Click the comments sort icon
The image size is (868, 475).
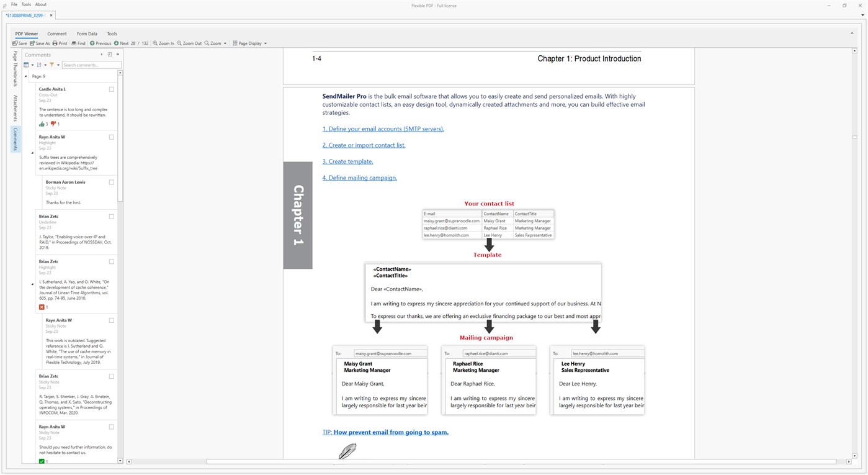tap(38, 65)
